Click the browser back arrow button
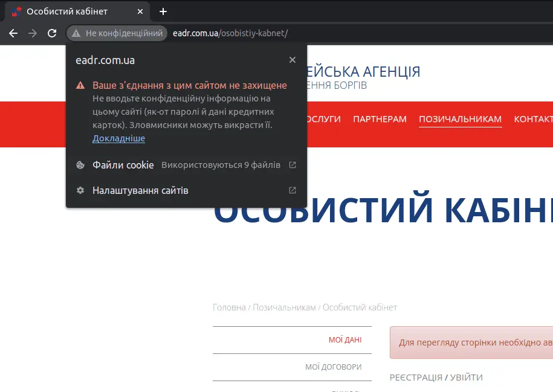This screenshot has width=553, height=392. pos(13,33)
